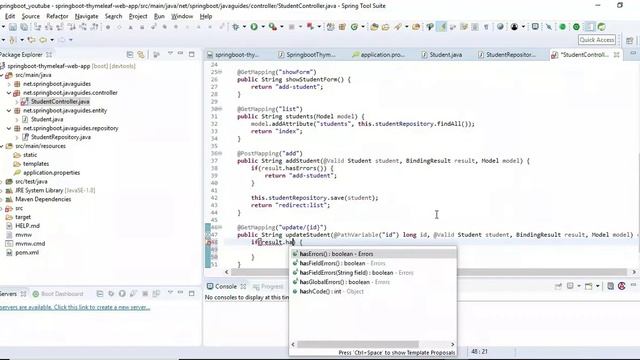Click the Display Selected Console icon
Viewport: 640px width, 360px height.
click(x=570, y=286)
